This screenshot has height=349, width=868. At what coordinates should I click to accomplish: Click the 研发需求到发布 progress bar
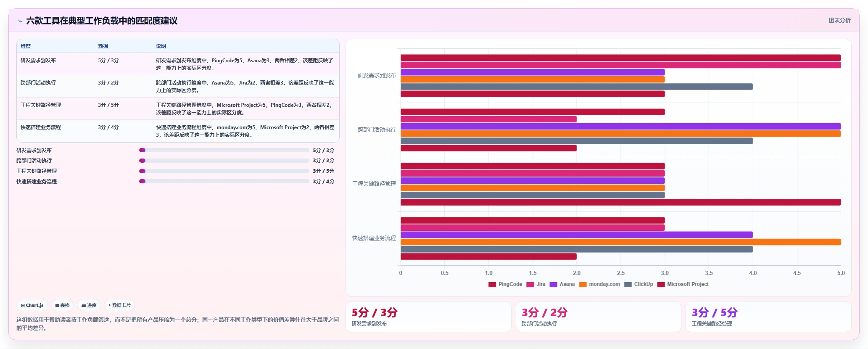pyautogui.click(x=224, y=150)
